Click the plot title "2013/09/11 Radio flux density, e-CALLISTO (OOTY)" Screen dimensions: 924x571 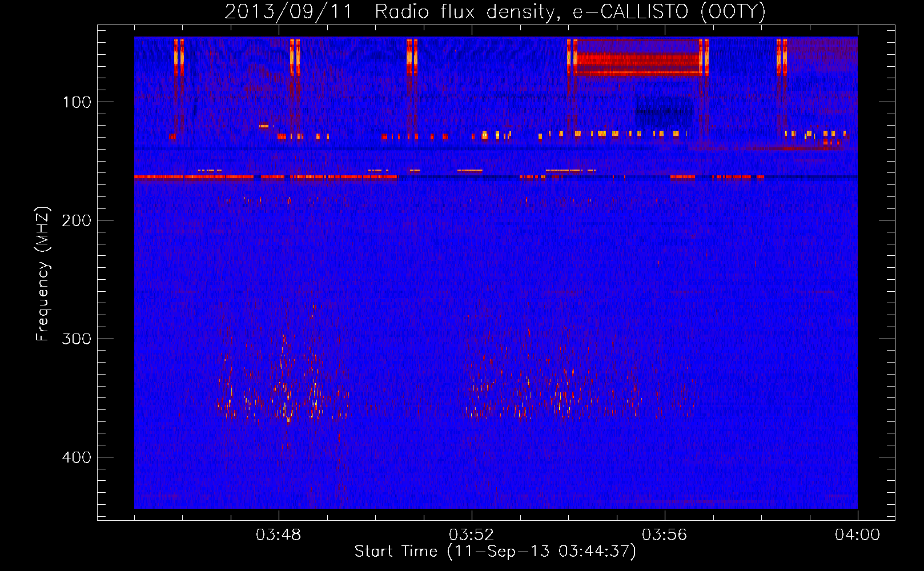click(x=495, y=11)
